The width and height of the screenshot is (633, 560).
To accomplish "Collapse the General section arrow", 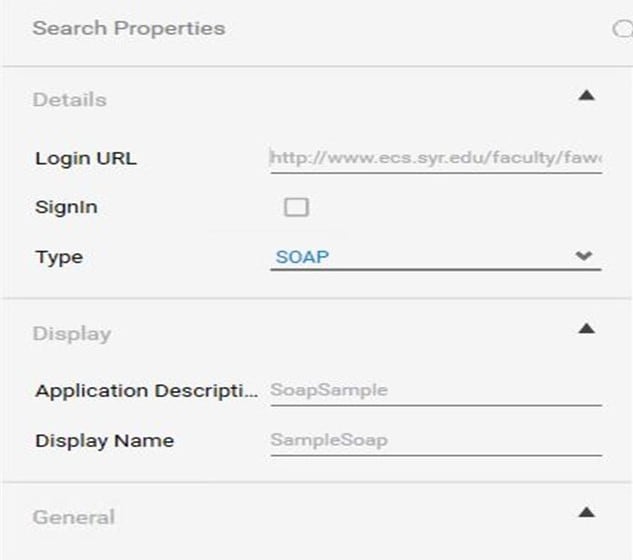I will [x=587, y=513].
